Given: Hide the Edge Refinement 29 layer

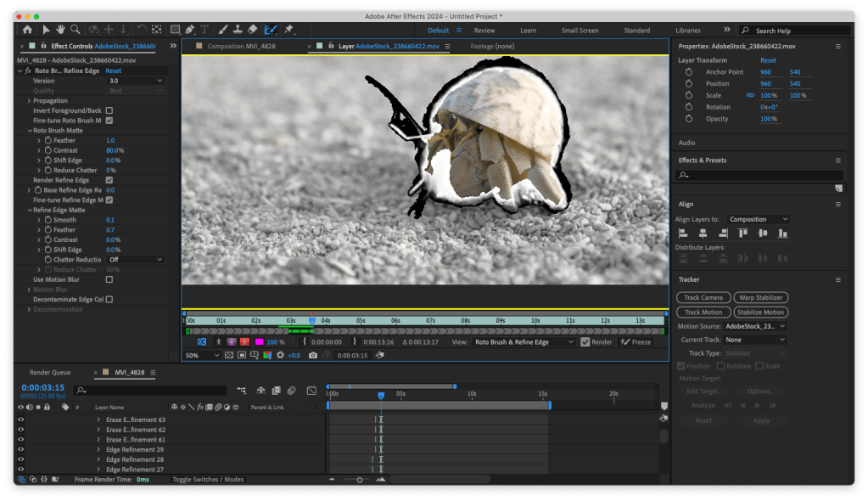Looking at the screenshot, I should pos(21,449).
